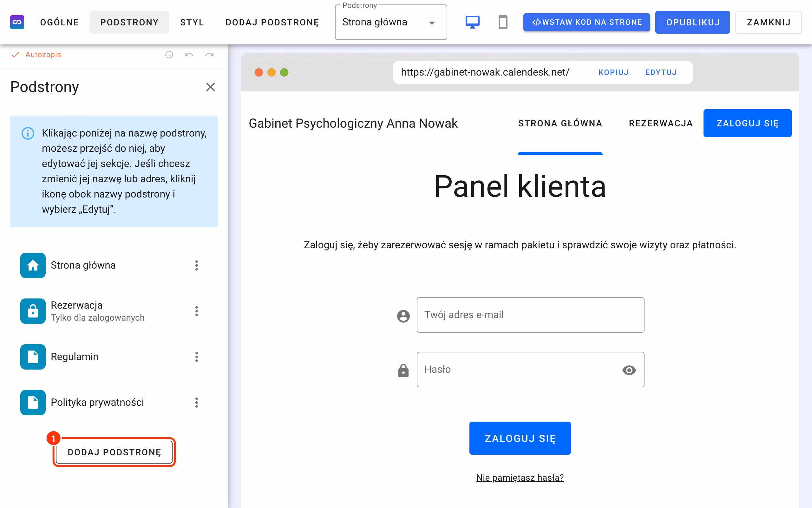Image resolution: width=812 pixels, height=508 pixels.
Task: Select the PODSTRONY tab
Action: point(129,22)
